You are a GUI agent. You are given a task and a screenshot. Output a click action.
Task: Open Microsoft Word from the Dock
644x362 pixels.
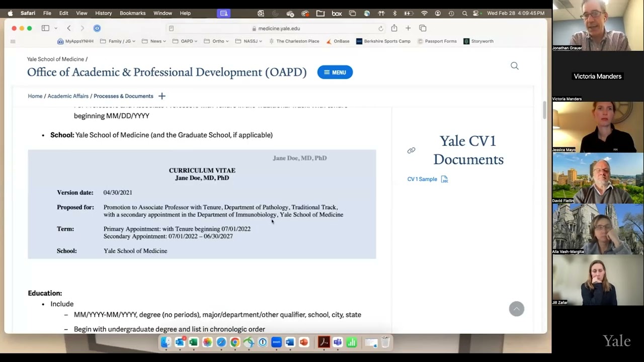click(290, 342)
